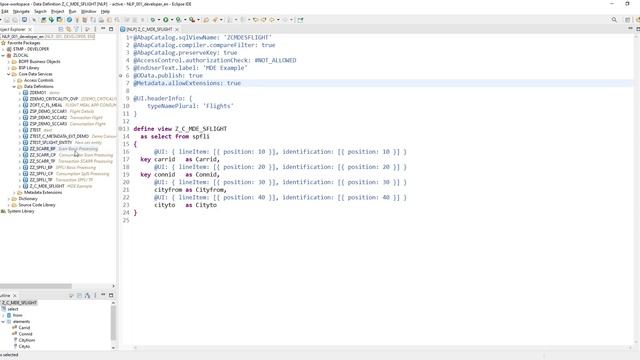640x360 pixels.
Task: Select ZTEST_C_METADATA_EXT_DEMO in the tree
Action: click(x=59, y=136)
